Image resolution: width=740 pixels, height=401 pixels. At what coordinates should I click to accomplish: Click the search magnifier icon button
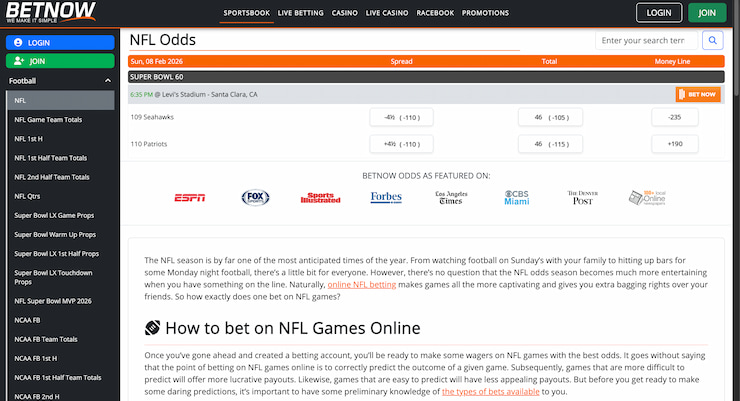tap(713, 41)
